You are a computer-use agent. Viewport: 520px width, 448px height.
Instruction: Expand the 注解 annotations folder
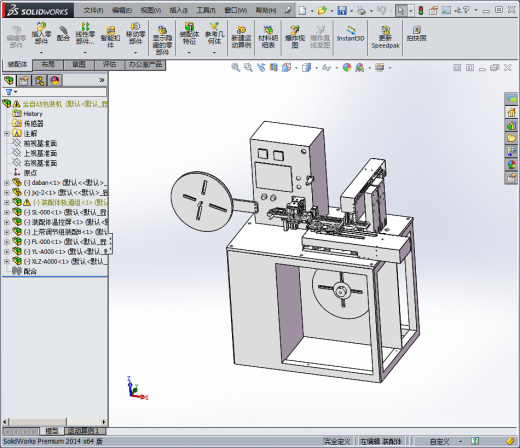[x=7, y=134]
